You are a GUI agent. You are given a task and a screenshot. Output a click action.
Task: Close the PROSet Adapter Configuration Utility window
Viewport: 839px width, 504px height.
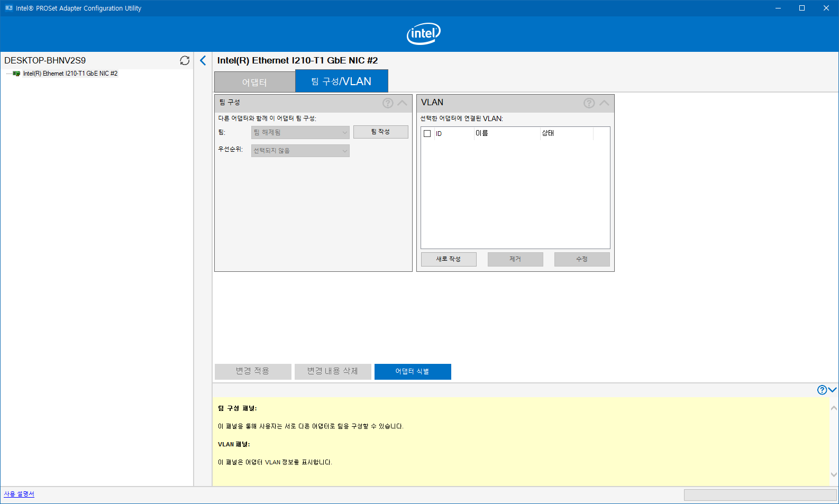click(826, 8)
